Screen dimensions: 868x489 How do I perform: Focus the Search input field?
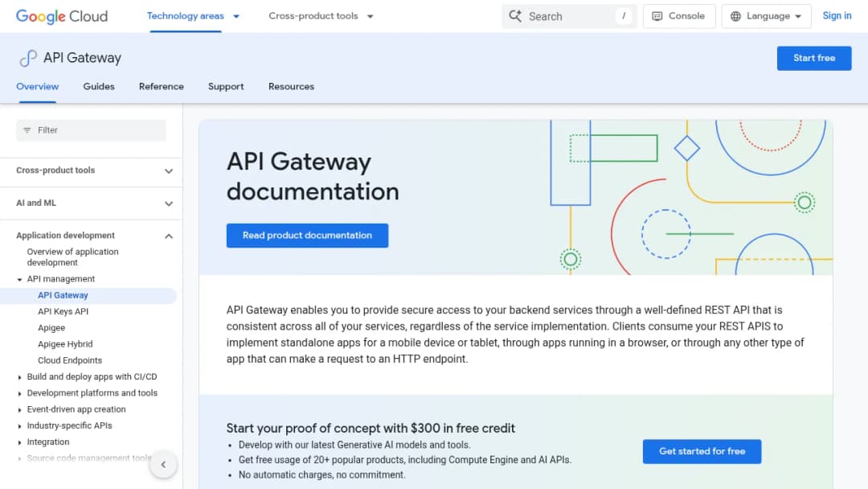click(569, 16)
